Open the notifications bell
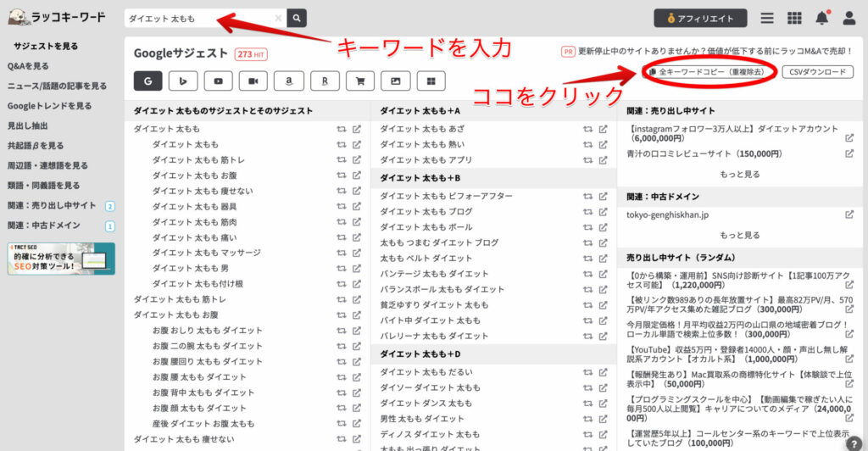868x451 pixels. point(822,19)
